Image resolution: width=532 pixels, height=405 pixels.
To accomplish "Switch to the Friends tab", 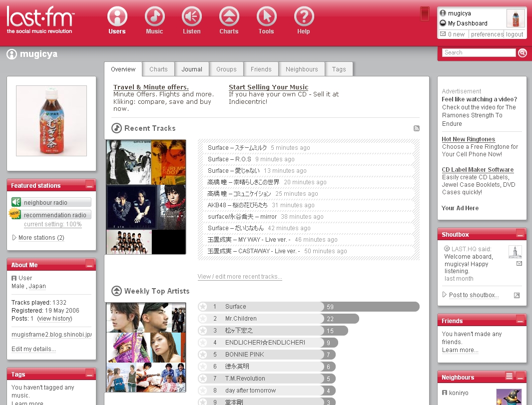I will 261,69.
